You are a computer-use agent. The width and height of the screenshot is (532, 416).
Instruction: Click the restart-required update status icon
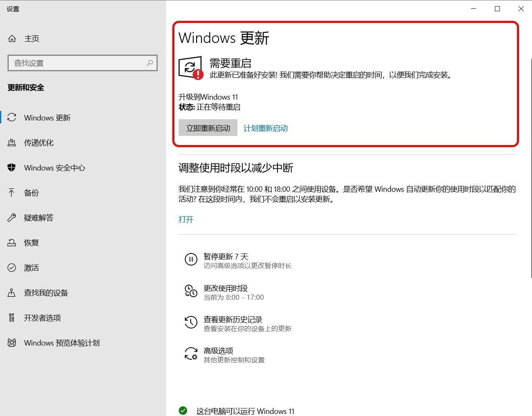click(x=191, y=68)
